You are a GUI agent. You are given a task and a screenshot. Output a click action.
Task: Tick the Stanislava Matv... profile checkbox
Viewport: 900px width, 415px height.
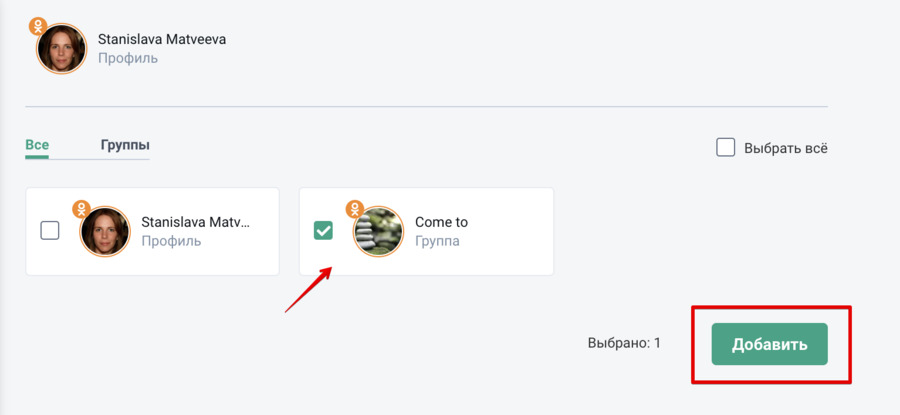50,231
